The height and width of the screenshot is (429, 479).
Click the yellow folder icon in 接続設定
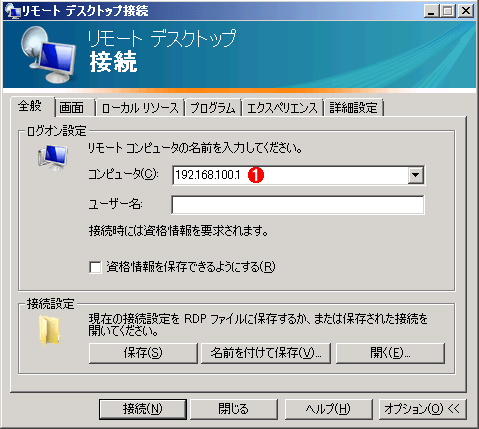(50, 330)
